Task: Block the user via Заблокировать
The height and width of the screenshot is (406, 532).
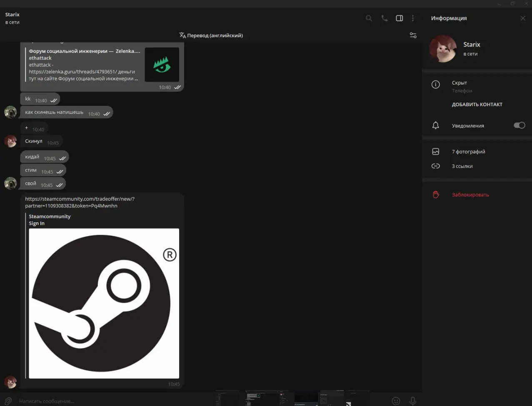Action: tap(470, 194)
